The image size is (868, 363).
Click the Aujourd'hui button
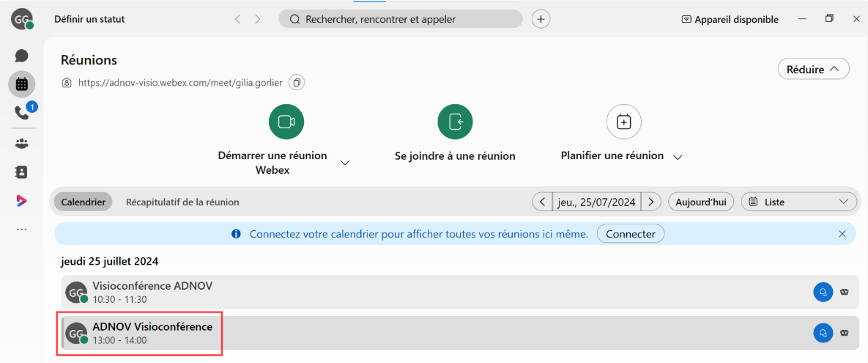click(702, 202)
